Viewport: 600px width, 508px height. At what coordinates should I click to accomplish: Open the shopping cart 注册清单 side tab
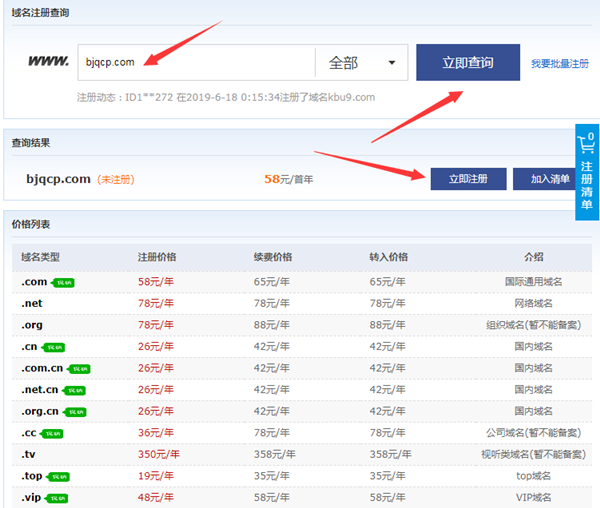pyautogui.click(x=587, y=170)
